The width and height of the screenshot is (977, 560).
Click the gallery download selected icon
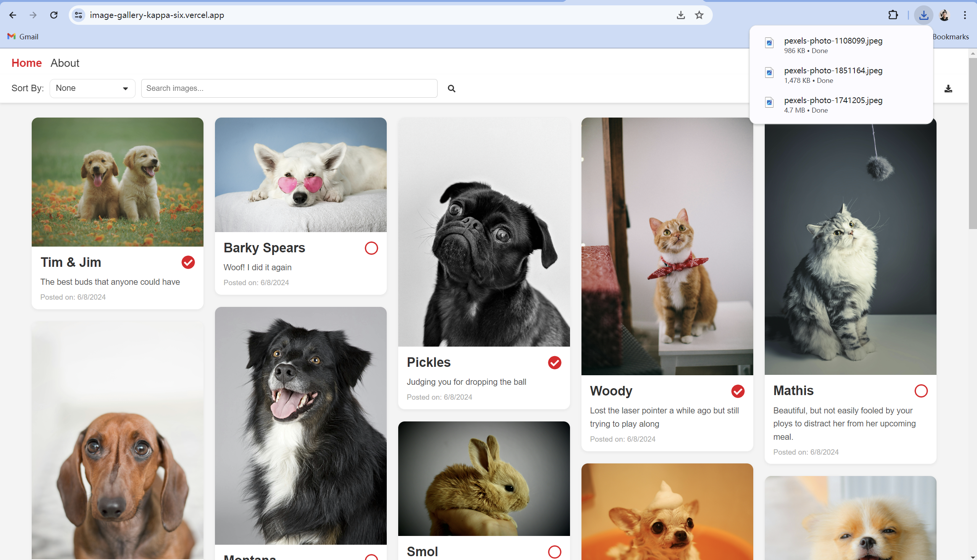[x=948, y=89]
